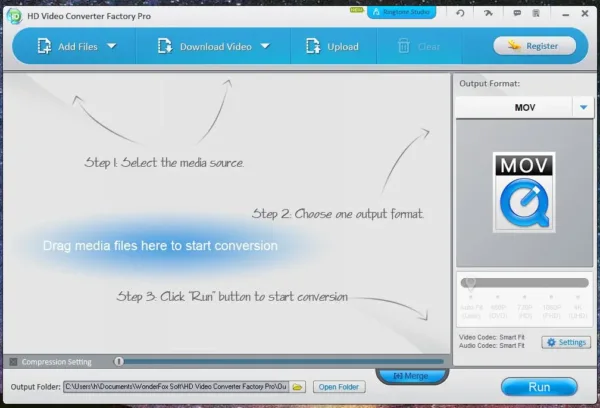The height and width of the screenshot is (408, 600).
Task: Click the MOV QuickTime format thumbnail
Action: point(524,192)
